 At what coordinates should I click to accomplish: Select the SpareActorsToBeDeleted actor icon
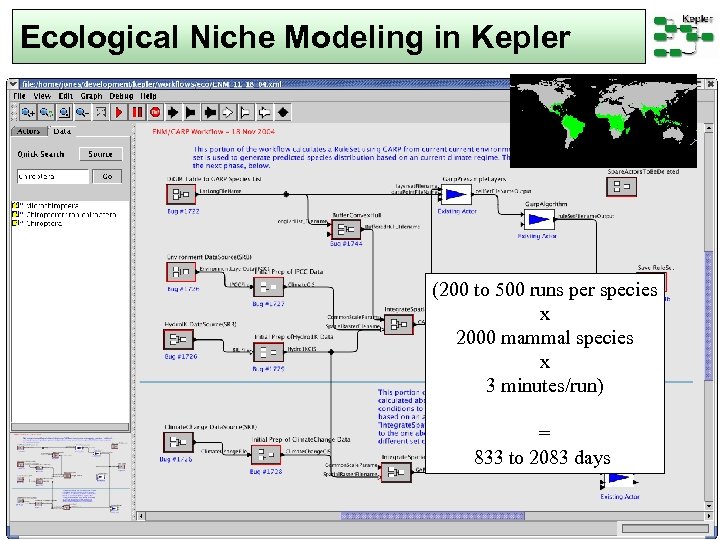[621, 186]
